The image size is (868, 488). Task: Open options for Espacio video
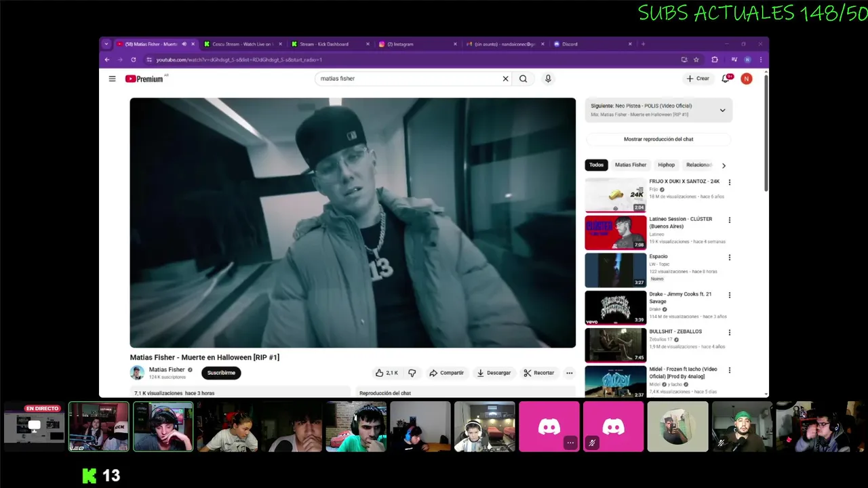pyautogui.click(x=730, y=258)
